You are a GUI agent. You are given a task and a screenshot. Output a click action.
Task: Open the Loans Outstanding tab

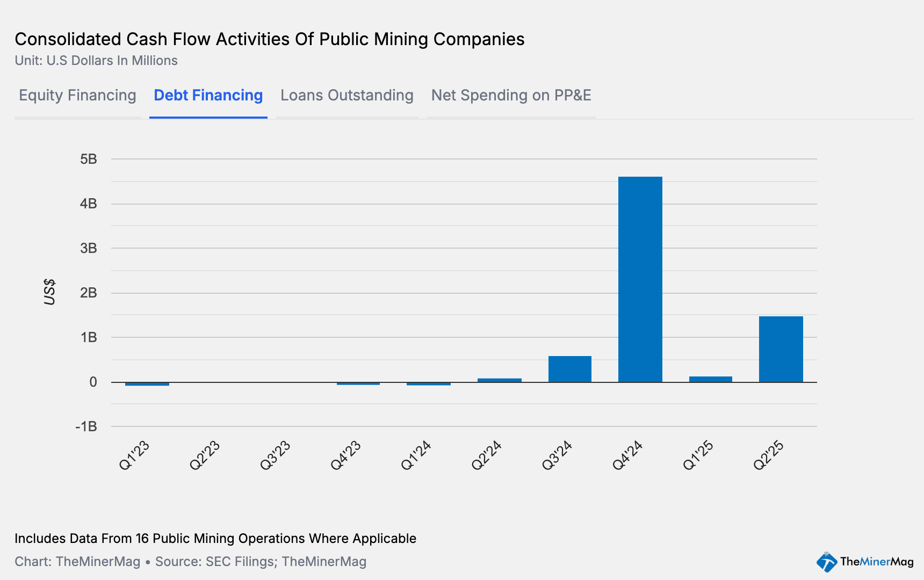(x=346, y=96)
